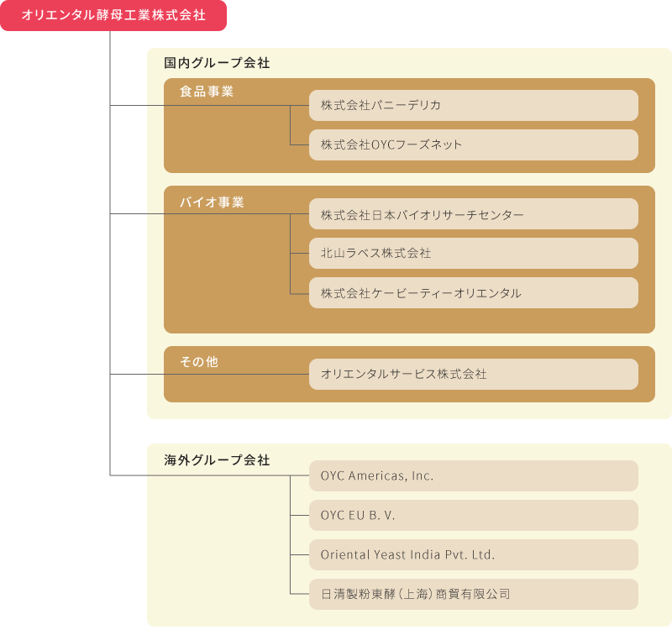Image resolution: width=672 pixels, height=630 pixels.
Task: Click the オリエンタル酵母工業株式会社 root box
Action: pos(113,15)
